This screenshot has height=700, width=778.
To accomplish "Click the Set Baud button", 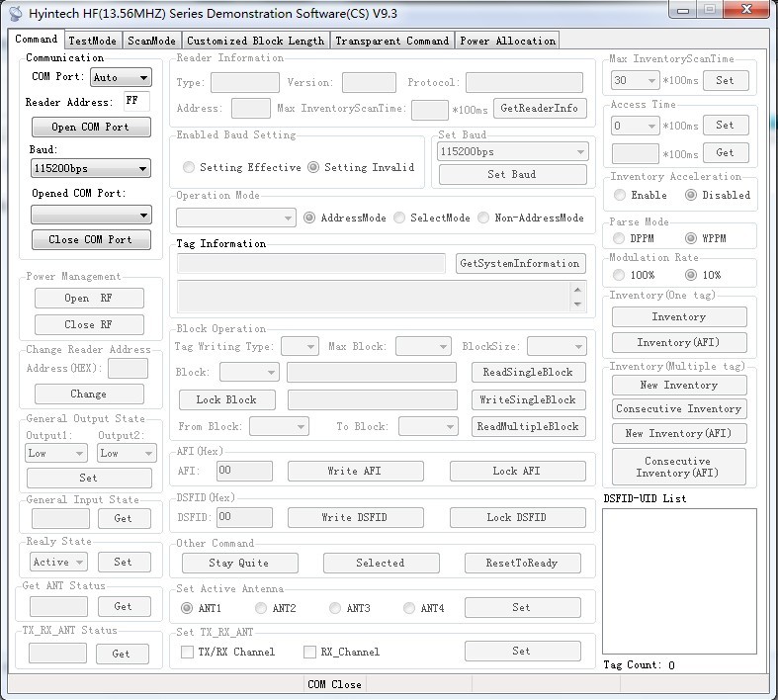I will point(512,175).
